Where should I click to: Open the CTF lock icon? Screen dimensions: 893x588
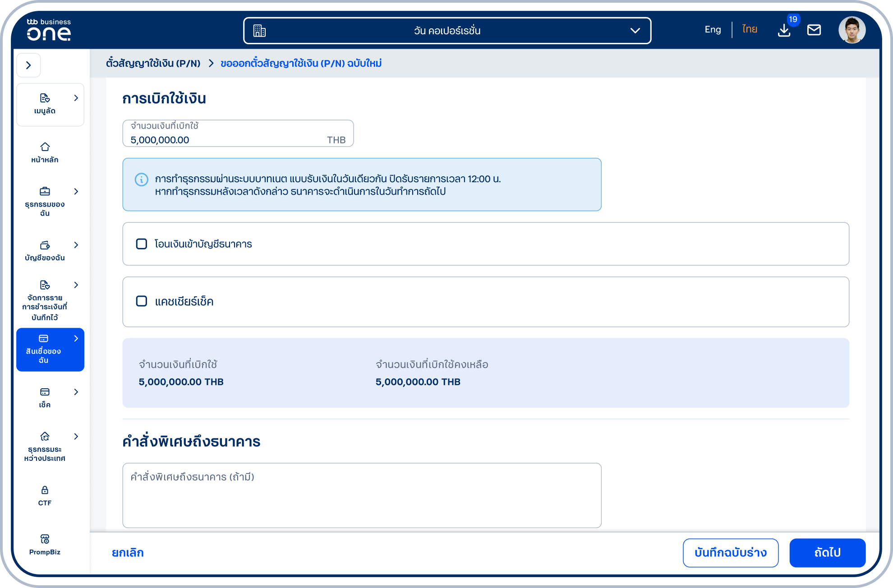click(x=45, y=490)
